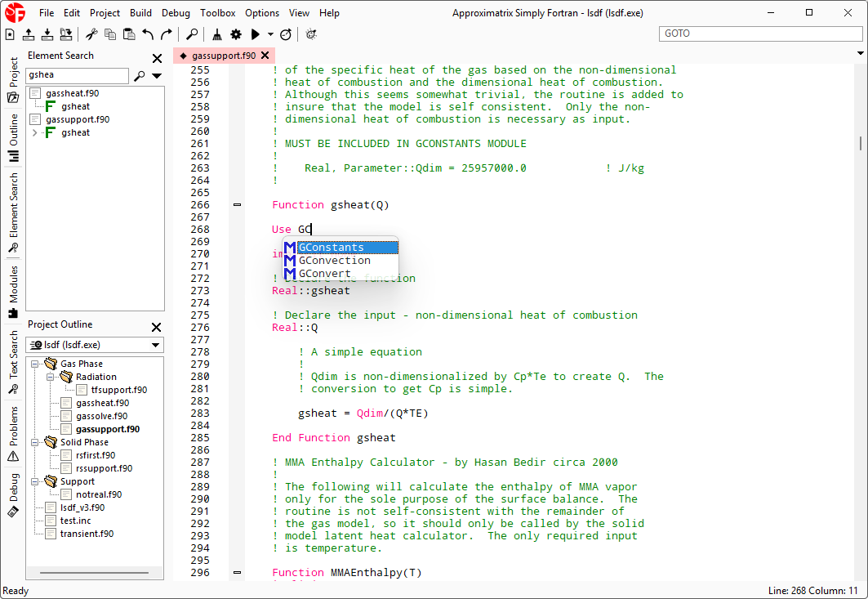Image resolution: width=868 pixels, height=599 pixels.
Task: Open the run options dropdown arrow
Action: 270,34
